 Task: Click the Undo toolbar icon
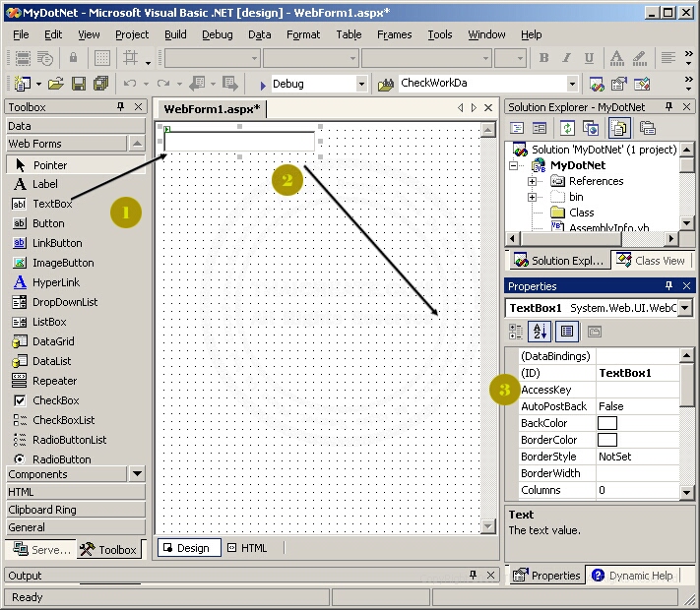tap(130, 84)
